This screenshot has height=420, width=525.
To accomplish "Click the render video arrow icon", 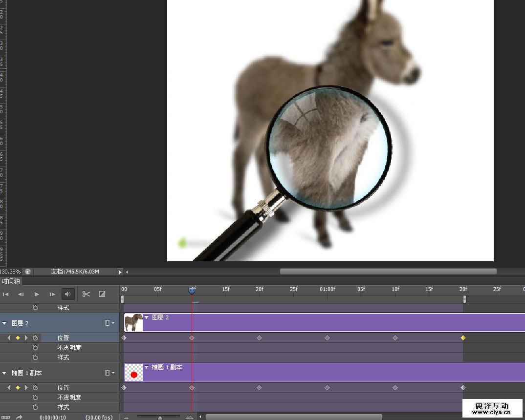I will (19, 417).
